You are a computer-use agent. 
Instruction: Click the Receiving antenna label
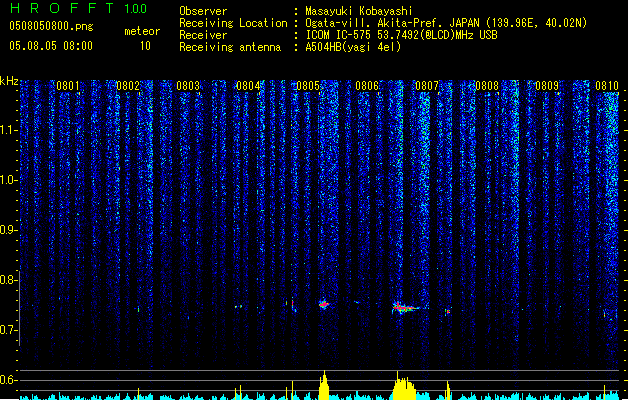tap(230, 47)
